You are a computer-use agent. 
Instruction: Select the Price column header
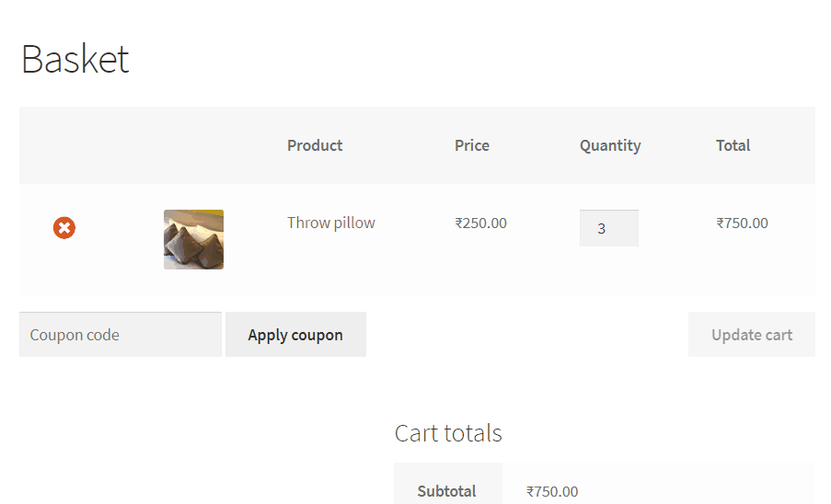coord(472,145)
